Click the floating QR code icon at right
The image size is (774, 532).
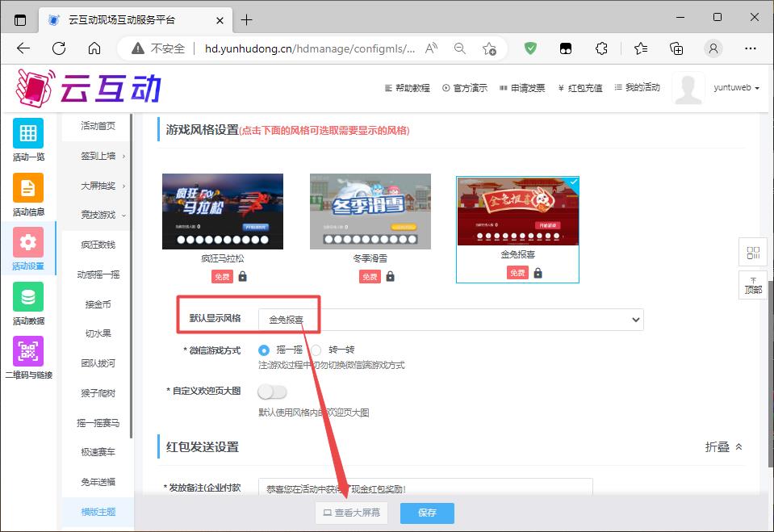[753, 253]
